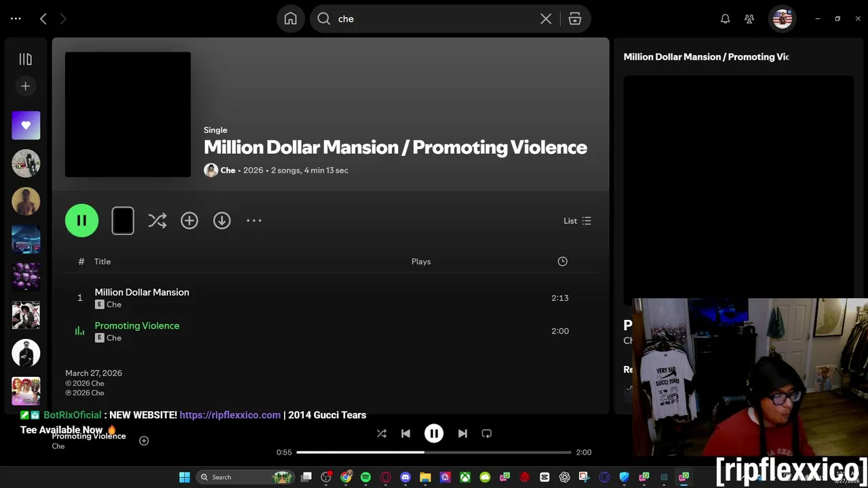Image resolution: width=868 pixels, height=488 pixels.
Task: Add the single to Your Library
Action: tap(189, 220)
